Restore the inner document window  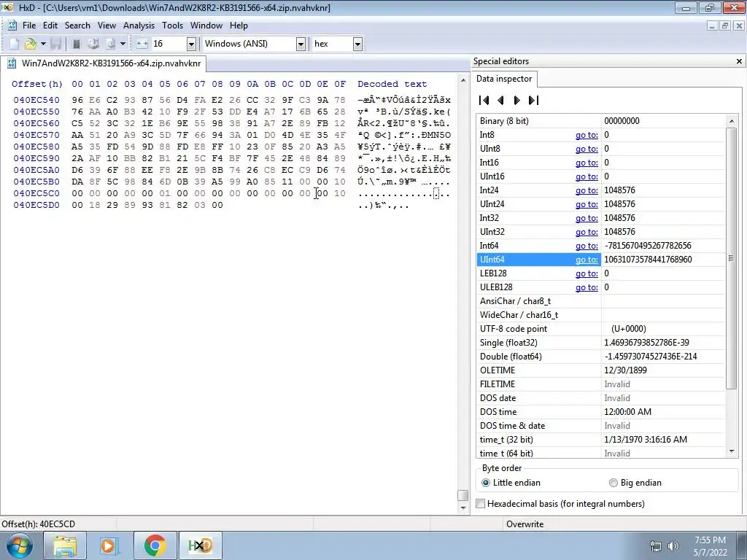pos(725,26)
